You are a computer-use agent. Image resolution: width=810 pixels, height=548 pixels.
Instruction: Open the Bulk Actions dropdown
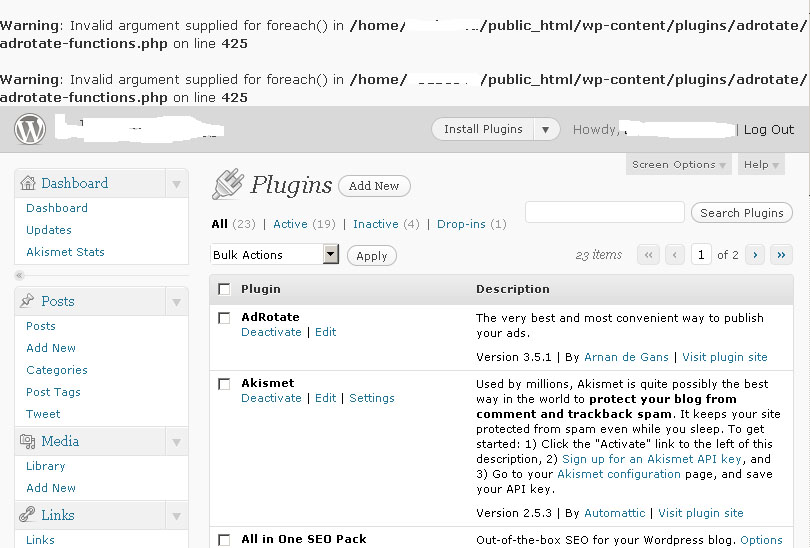[274, 255]
